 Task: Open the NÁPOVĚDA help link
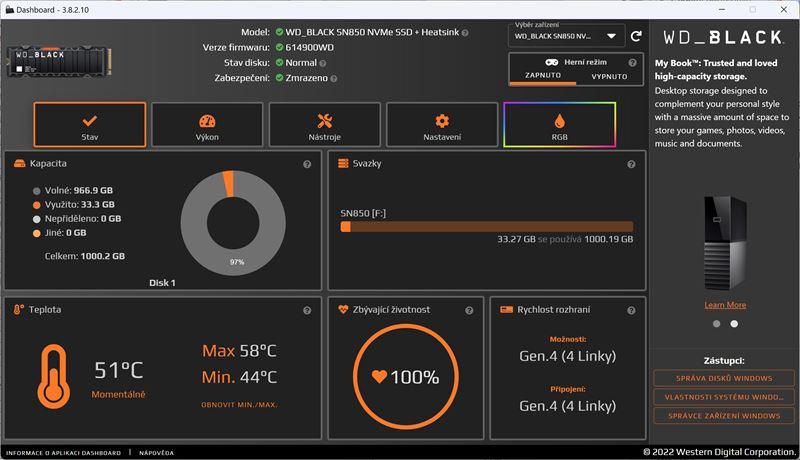tap(156, 453)
